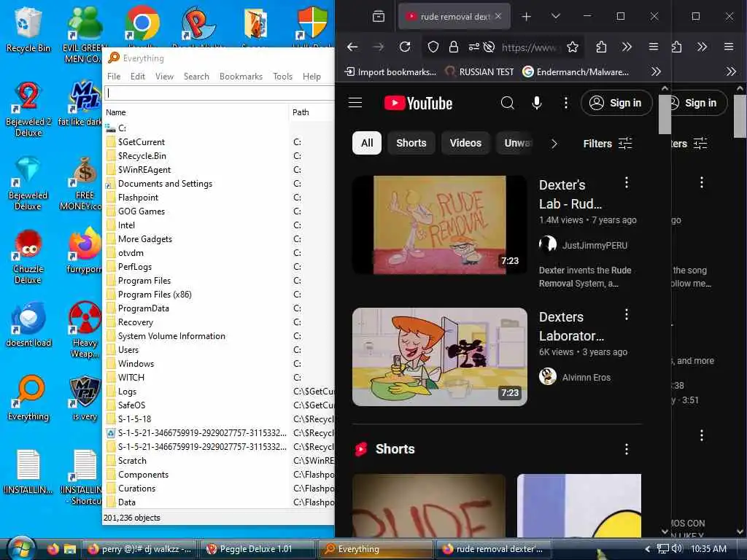Click the padlock site security icon

pos(454,47)
